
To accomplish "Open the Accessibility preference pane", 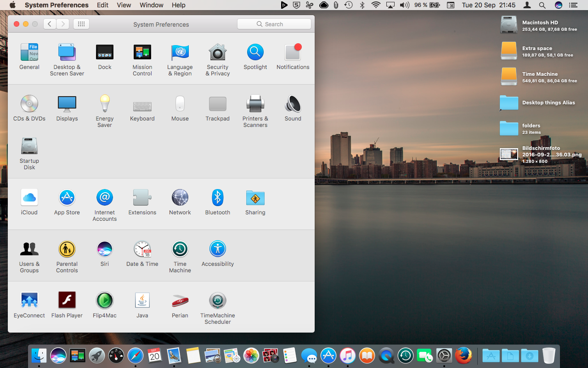I will coord(218,249).
